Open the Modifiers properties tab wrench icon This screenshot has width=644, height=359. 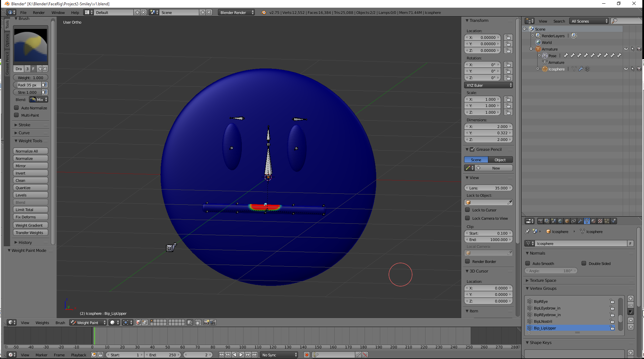point(580,221)
